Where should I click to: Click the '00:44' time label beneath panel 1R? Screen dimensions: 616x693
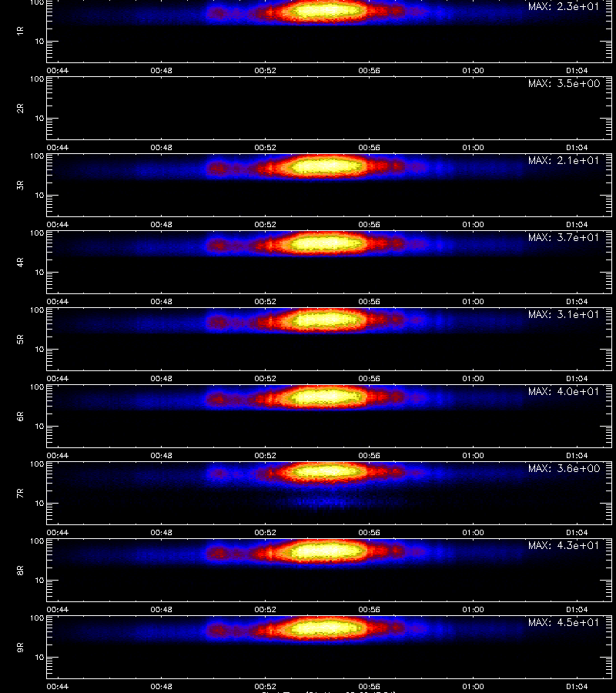click(58, 71)
